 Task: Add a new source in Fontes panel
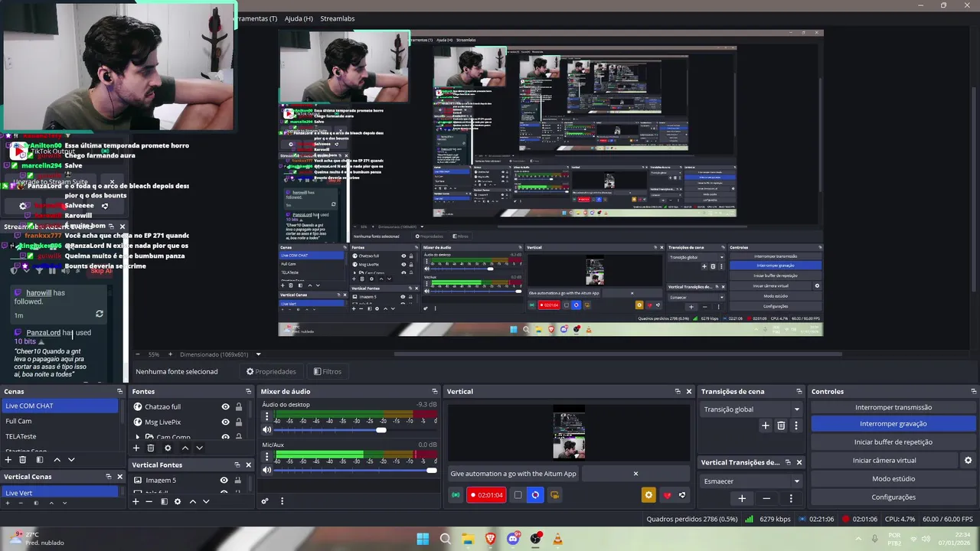coord(136,448)
